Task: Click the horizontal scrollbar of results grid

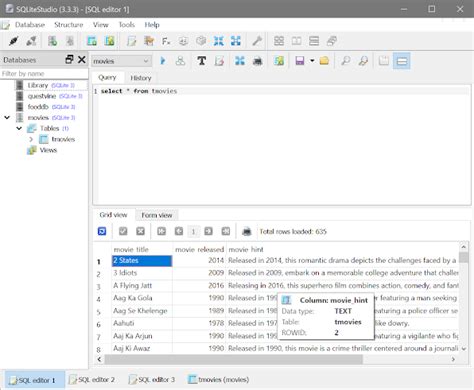Action: pyautogui.click(x=233, y=359)
